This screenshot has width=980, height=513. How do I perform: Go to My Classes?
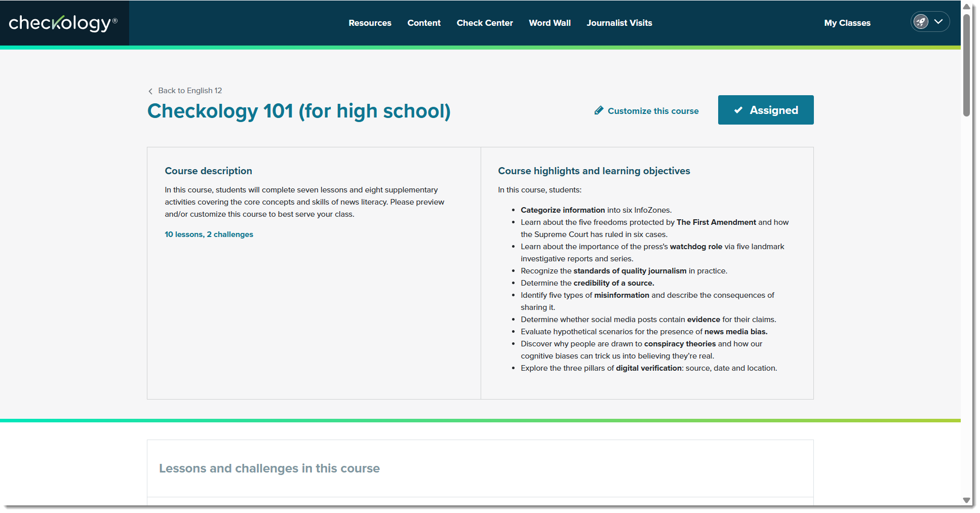pyautogui.click(x=847, y=23)
